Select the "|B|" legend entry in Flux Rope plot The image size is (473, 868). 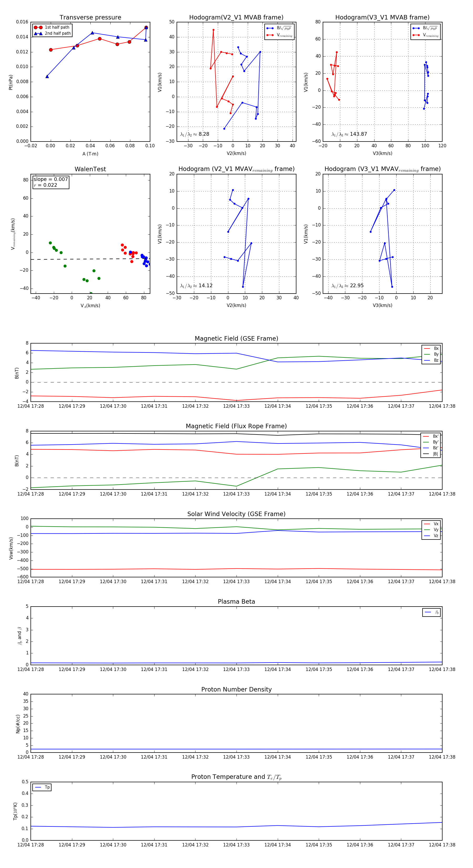431,454
